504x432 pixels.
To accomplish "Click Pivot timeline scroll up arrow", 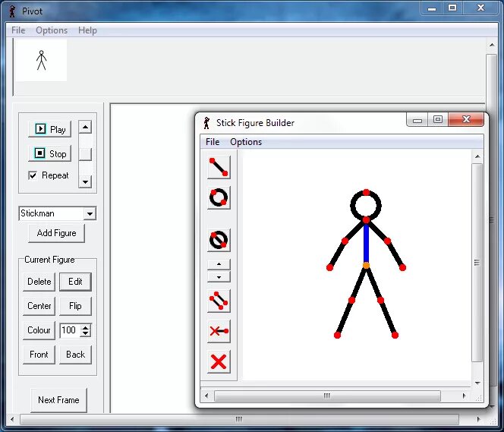I will (x=492, y=46).
